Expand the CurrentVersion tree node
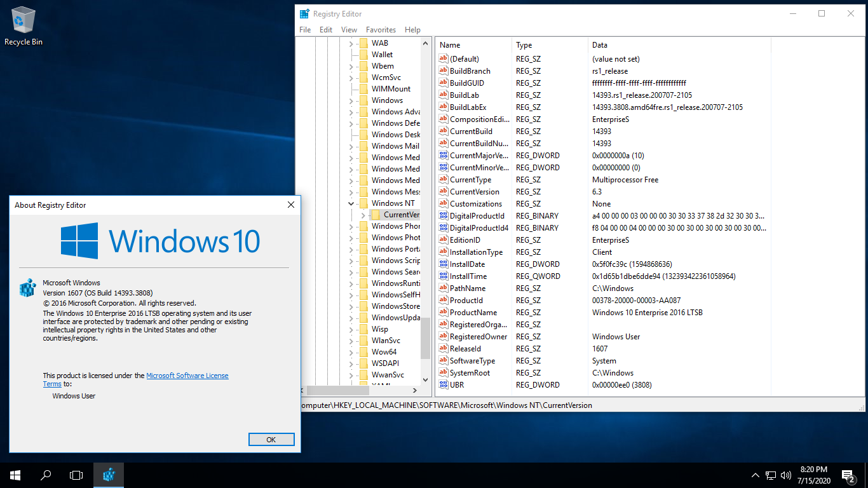Viewport: 868px width, 488px height. [363, 215]
